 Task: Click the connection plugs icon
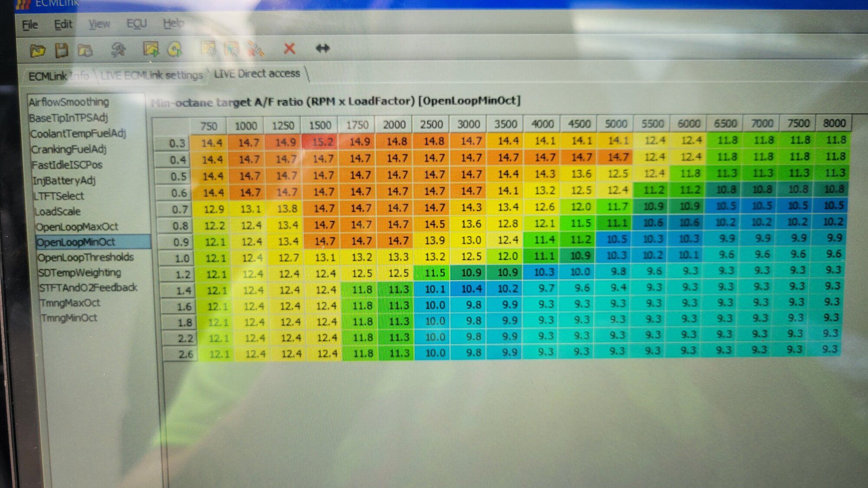[255, 48]
